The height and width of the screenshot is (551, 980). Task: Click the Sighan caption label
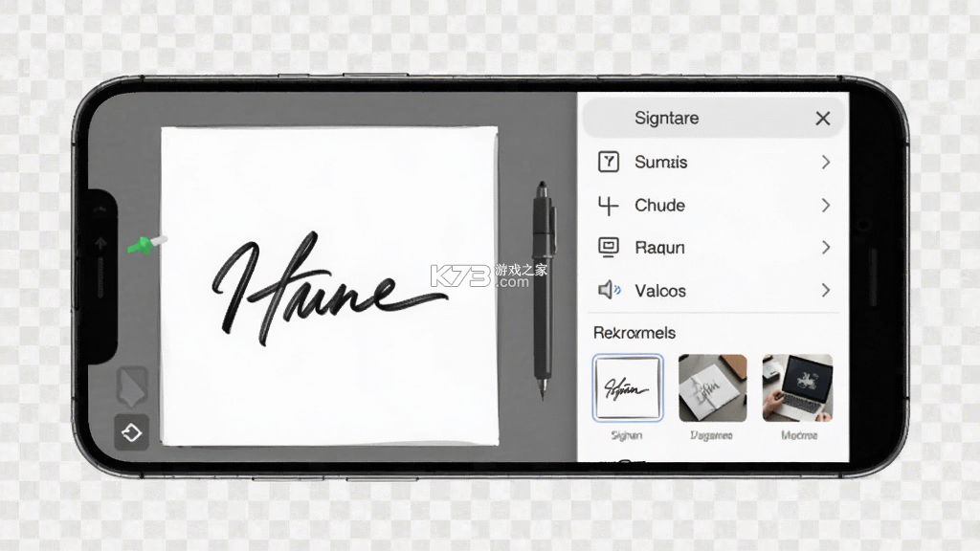click(x=627, y=435)
